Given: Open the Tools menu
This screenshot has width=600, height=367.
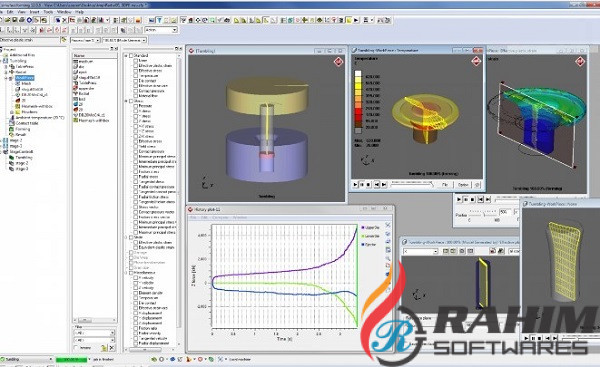Looking at the screenshot, I should coord(48,12).
